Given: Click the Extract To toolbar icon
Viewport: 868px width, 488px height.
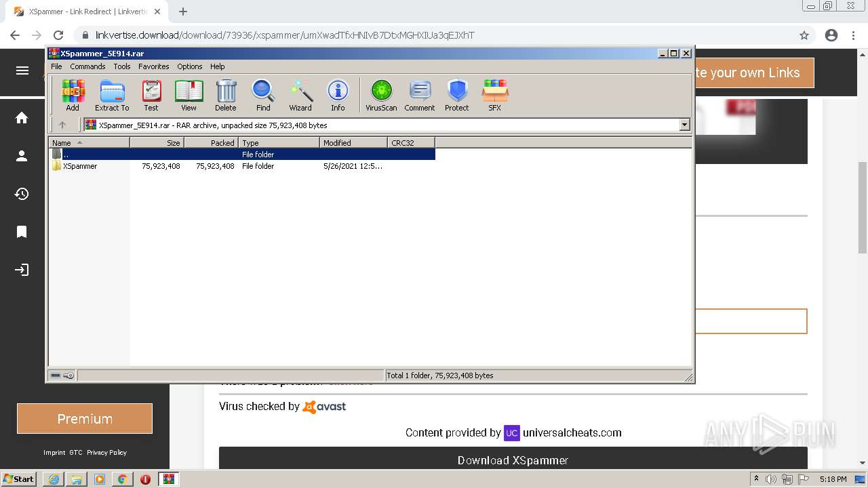Looking at the screenshot, I should click(112, 95).
